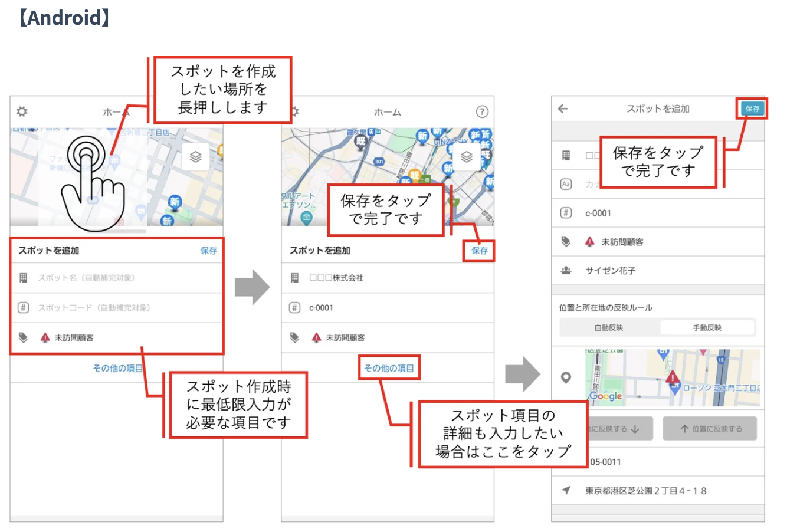Tap red warning marker on third screen map
Screen dimensions: 787x532
click(672, 377)
